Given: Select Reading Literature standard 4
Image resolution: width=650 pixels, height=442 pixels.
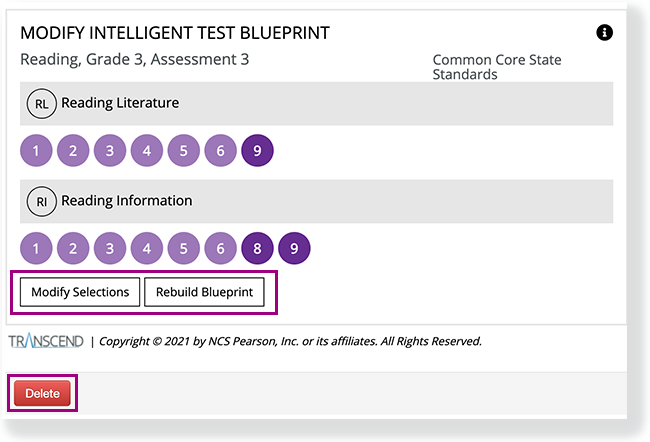Looking at the screenshot, I should (x=147, y=151).
